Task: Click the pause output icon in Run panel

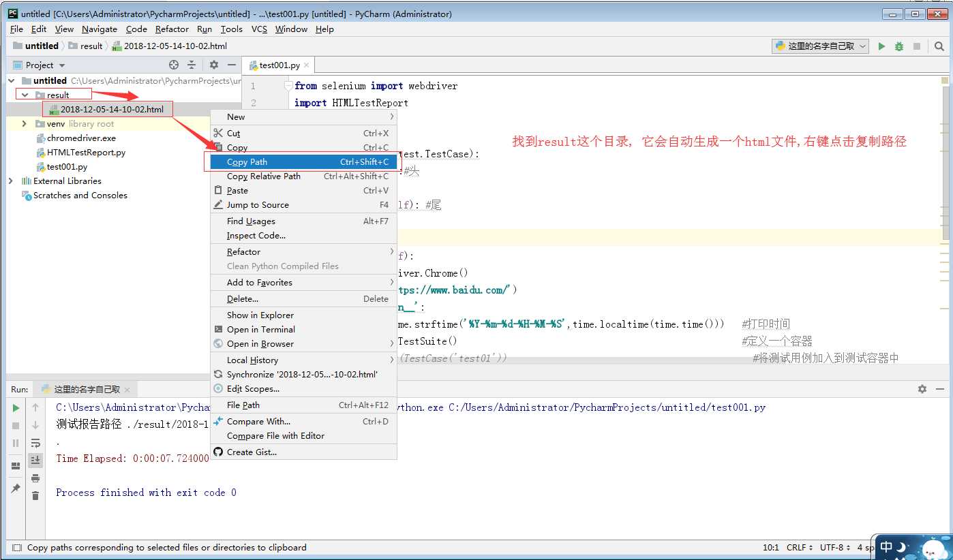Action: 16,443
